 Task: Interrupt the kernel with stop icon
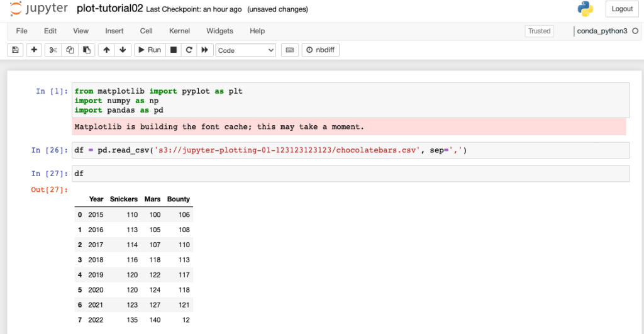point(173,50)
